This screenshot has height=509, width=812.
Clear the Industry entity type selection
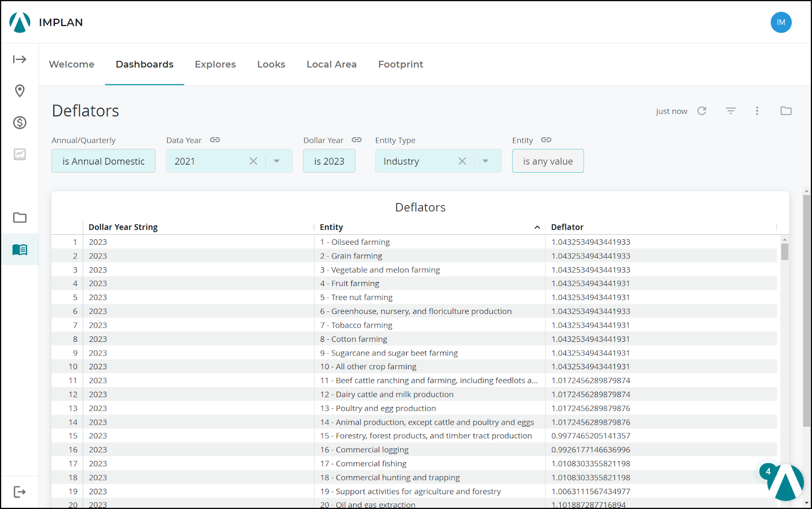[462, 161]
